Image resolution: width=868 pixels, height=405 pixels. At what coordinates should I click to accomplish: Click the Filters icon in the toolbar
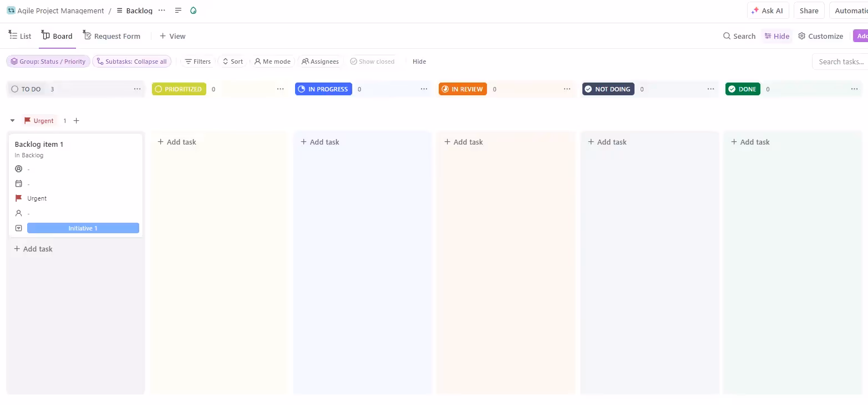[x=189, y=61]
